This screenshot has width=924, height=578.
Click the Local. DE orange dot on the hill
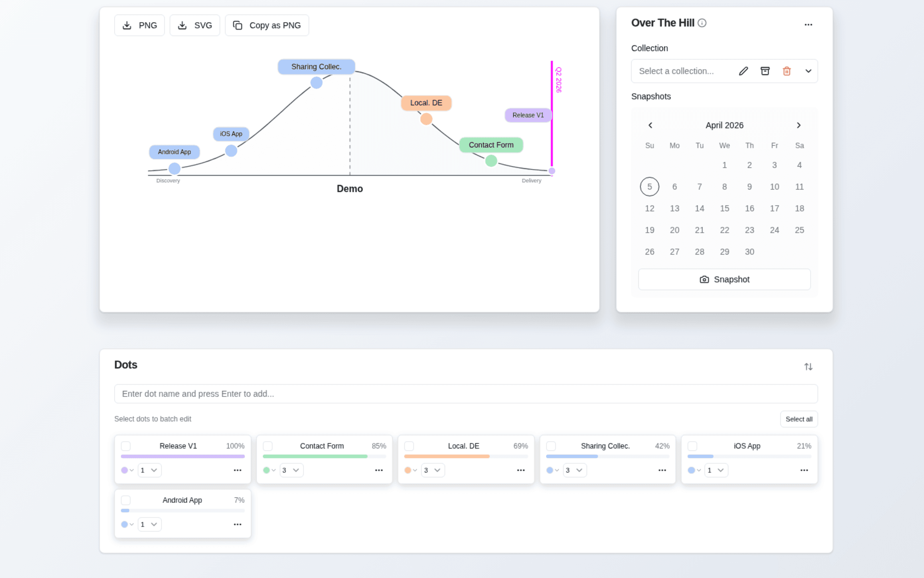point(426,119)
